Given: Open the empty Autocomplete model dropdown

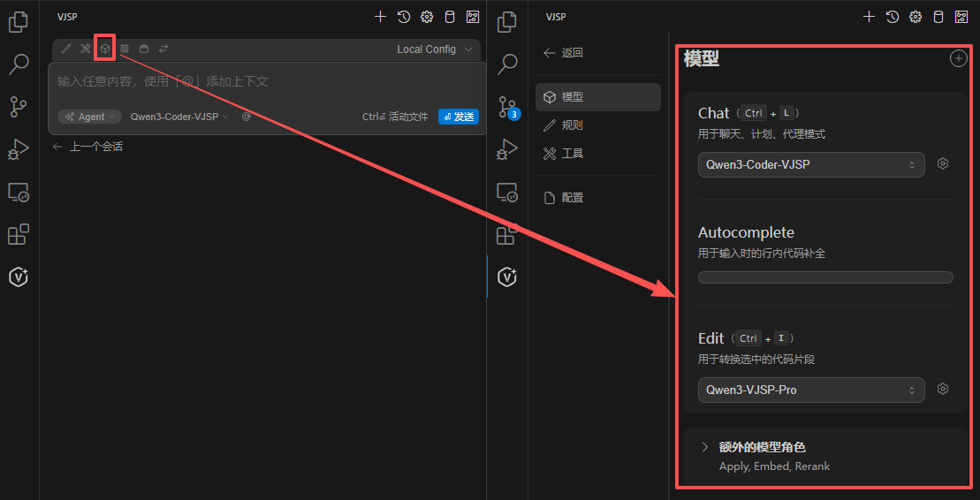Looking at the screenshot, I should 825,277.
